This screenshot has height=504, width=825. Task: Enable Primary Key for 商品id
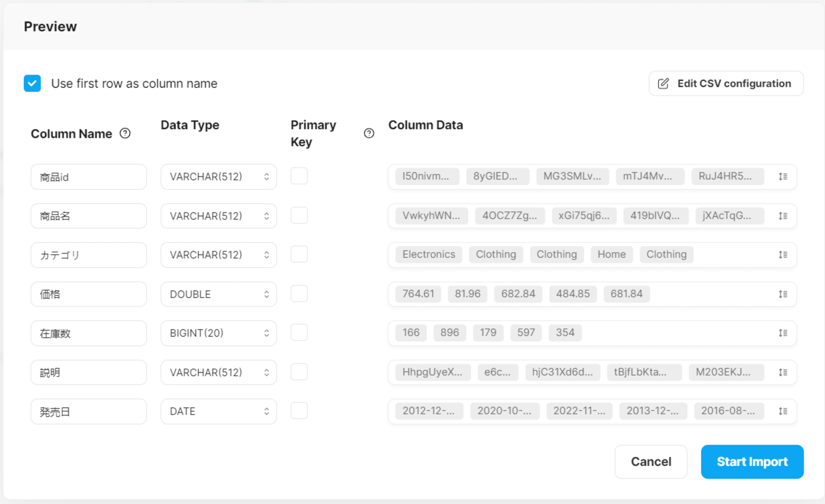tap(300, 176)
